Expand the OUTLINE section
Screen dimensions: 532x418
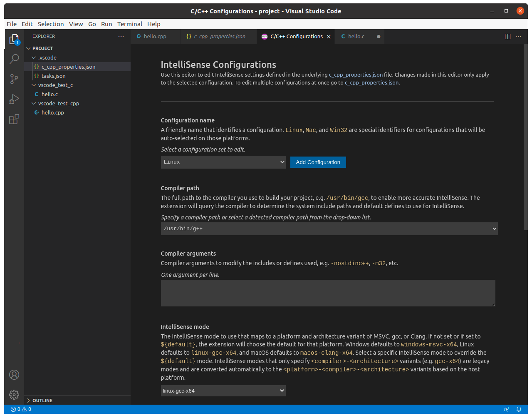pyautogui.click(x=28, y=401)
